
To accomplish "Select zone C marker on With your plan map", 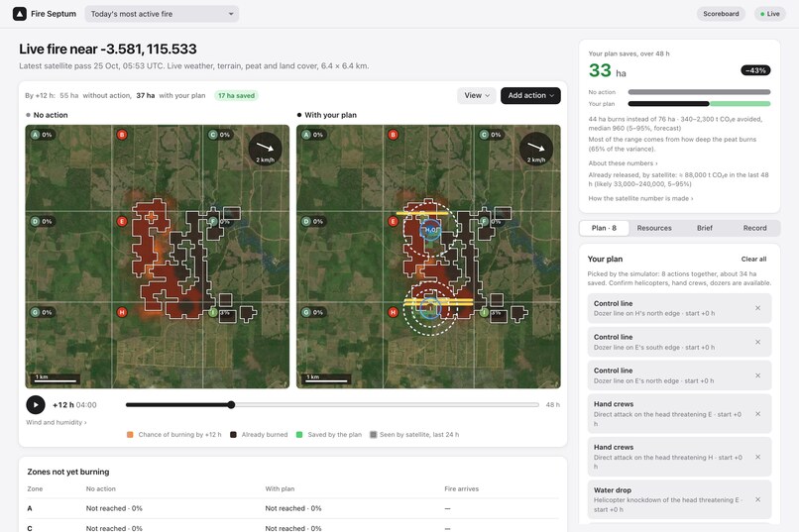I will [x=484, y=135].
